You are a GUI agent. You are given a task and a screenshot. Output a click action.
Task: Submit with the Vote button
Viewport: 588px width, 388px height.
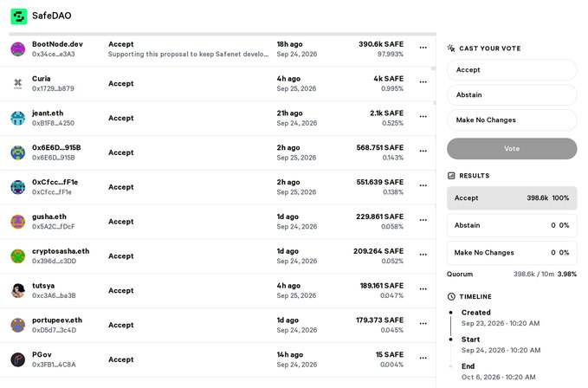coord(512,149)
